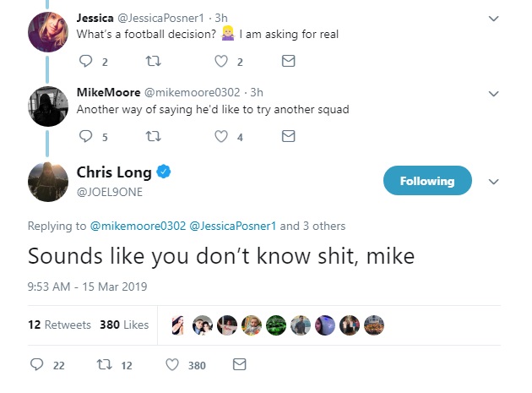The height and width of the screenshot is (393, 532).
Task: Retweet MikeMoore's tweet
Action: click(154, 137)
